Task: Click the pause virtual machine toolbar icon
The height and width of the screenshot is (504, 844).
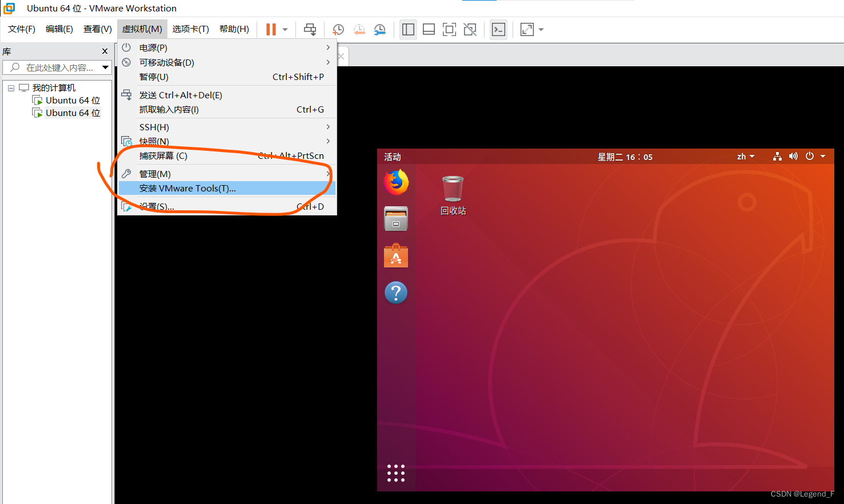Action: (x=271, y=29)
